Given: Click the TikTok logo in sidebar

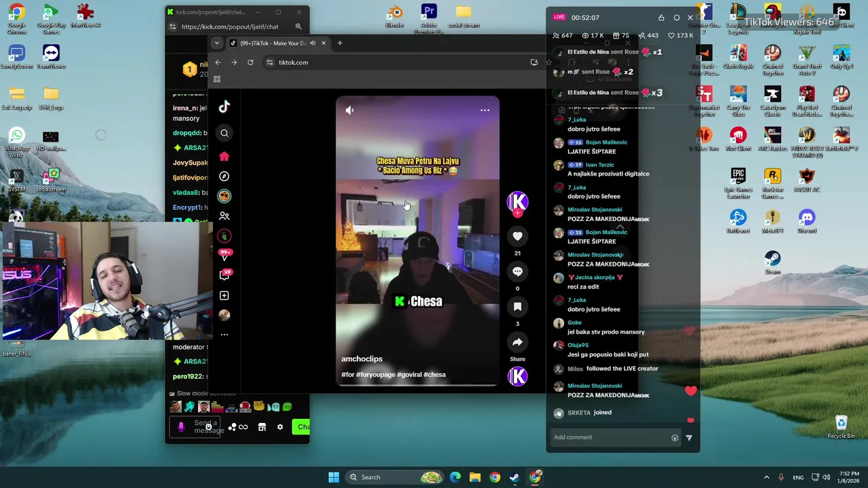Looking at the screenshot, I should pyautogui.click(x=224, y=106).
